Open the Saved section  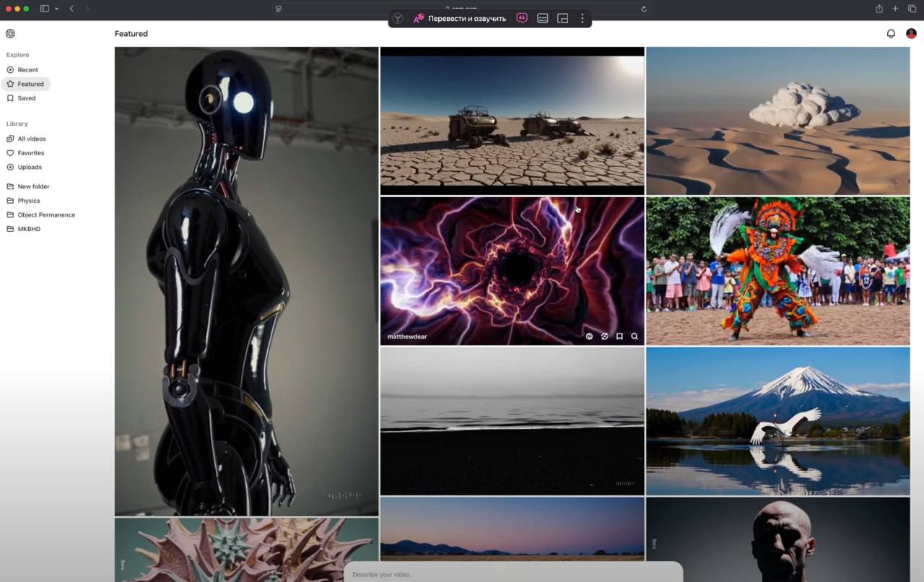click(26, 98)
